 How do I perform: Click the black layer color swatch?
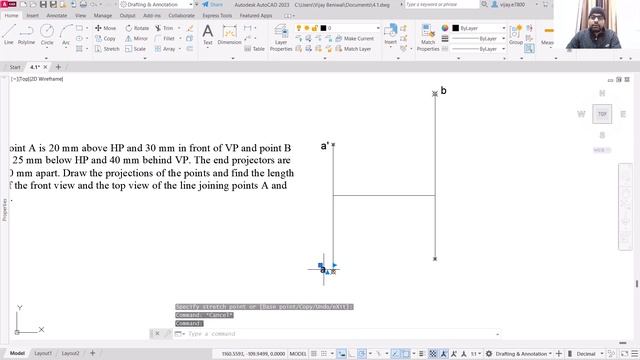[323, 28]
